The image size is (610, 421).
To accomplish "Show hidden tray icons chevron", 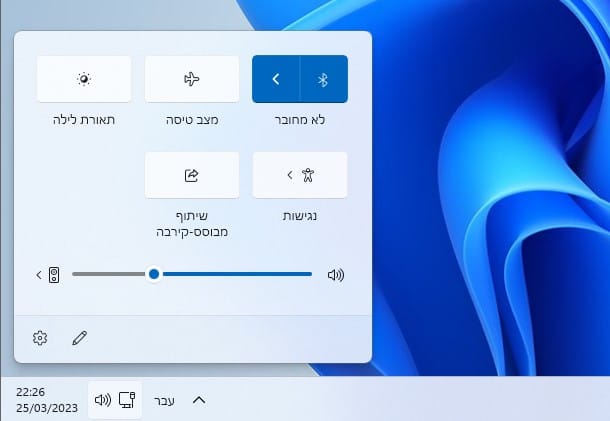I will tap(199, 400).
